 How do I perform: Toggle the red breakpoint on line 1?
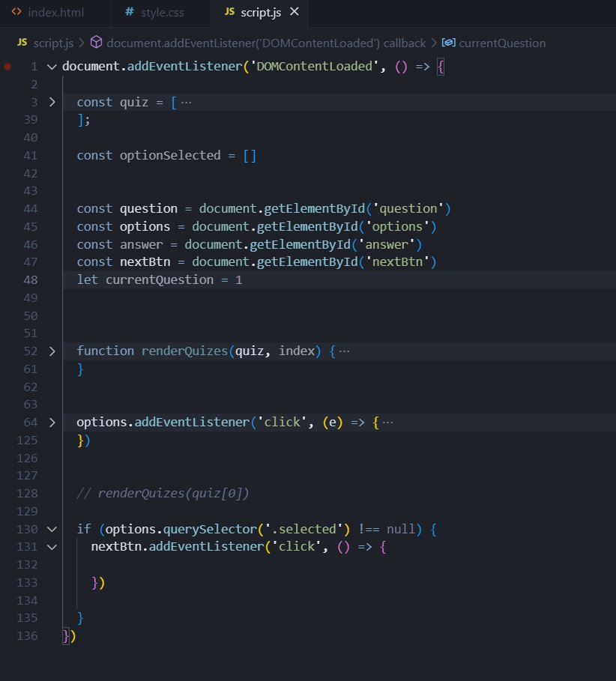pos(7,66)
